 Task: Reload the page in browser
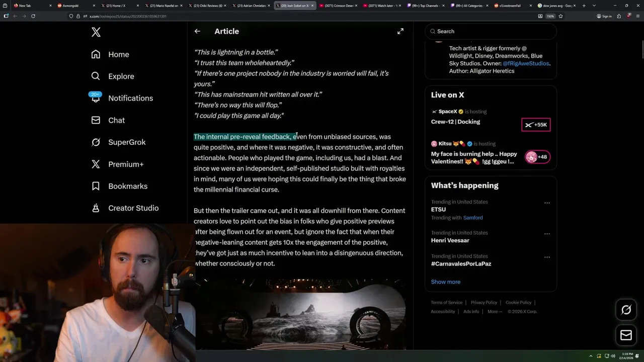pos(33,16)
